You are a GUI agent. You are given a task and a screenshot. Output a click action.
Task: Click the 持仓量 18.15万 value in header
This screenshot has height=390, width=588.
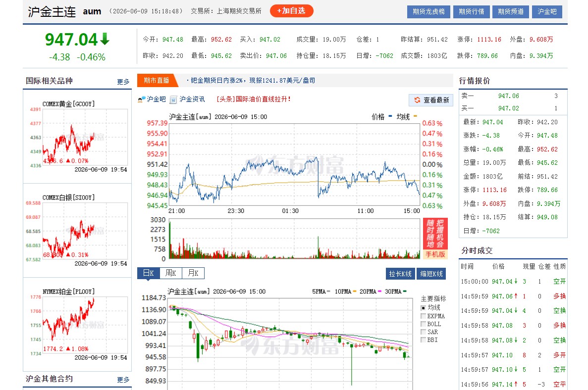(x=334, y=56)
